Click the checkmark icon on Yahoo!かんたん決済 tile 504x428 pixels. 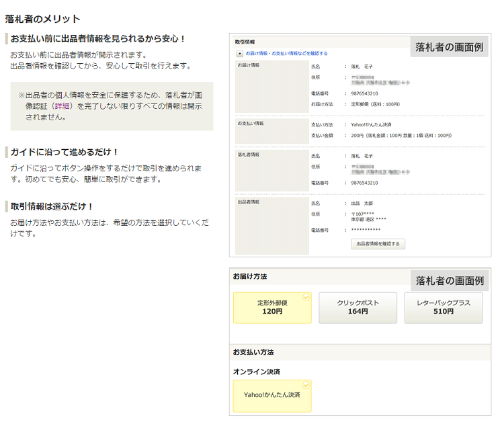(306, 385)
